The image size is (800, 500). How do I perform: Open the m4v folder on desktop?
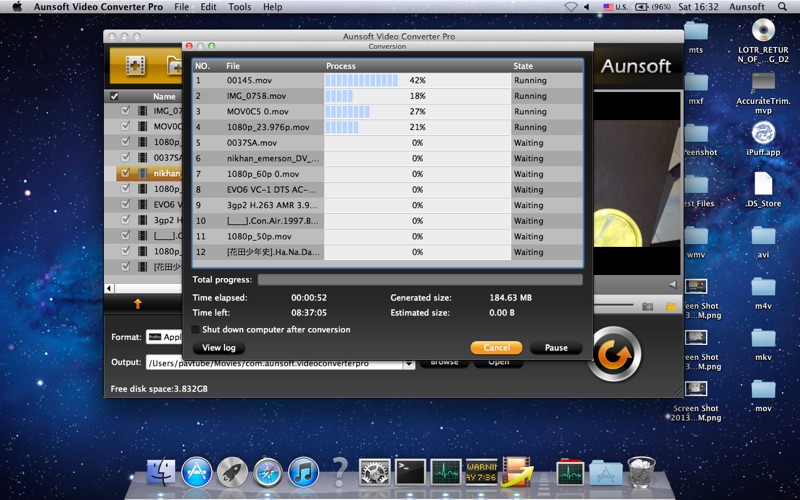click(763, 287)
